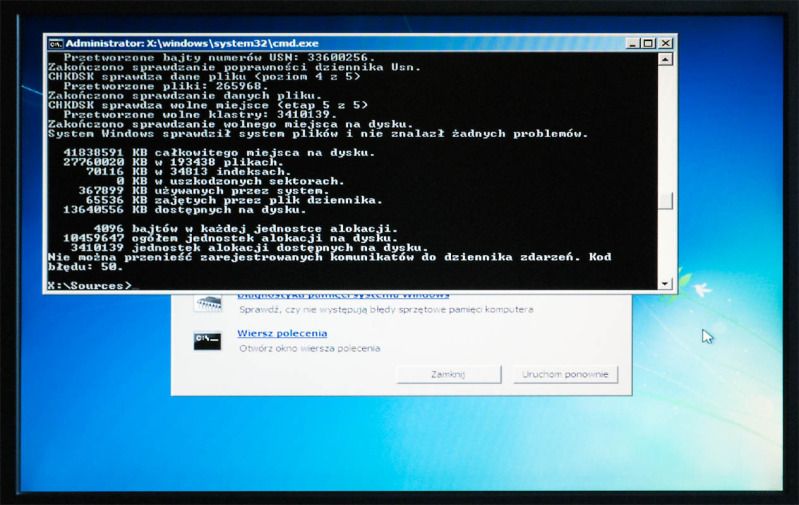Screen dimensions: 799x505
Task: Click the scrollbar down arrow in cmd window
Action: (665, 283)
